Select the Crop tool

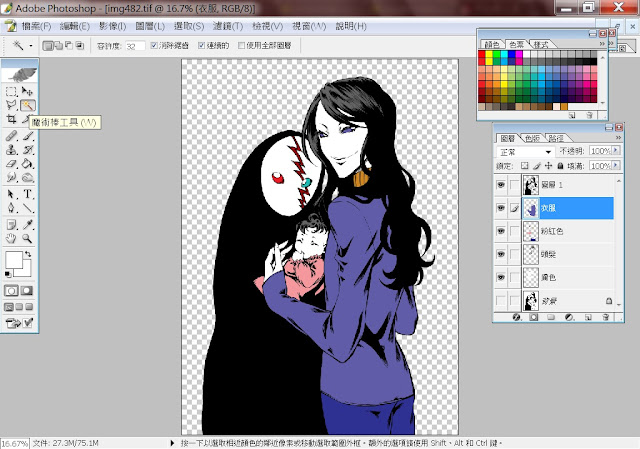[11, 119]
